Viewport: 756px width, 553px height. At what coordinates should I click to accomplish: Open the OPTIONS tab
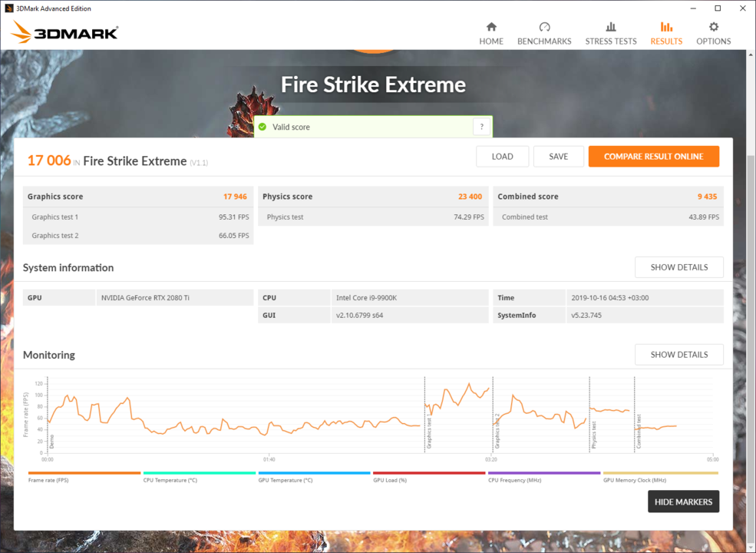(x=714, y=34)
